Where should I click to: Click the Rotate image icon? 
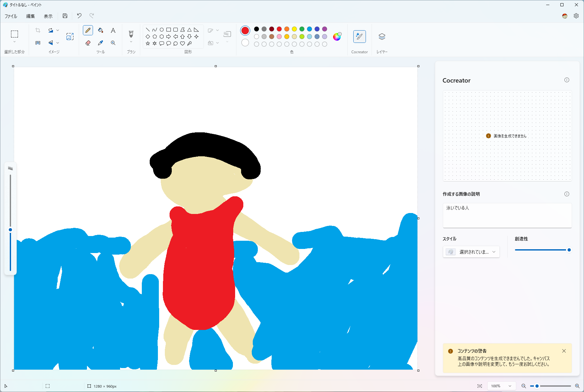(x=50, y=30)
